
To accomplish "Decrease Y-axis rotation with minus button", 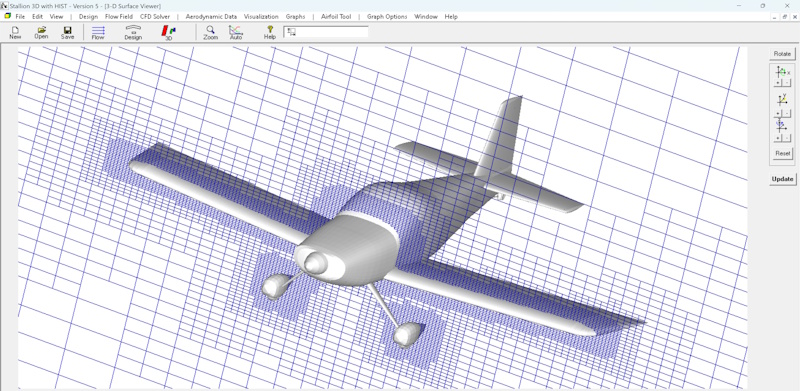I will [x=786, y=113].
